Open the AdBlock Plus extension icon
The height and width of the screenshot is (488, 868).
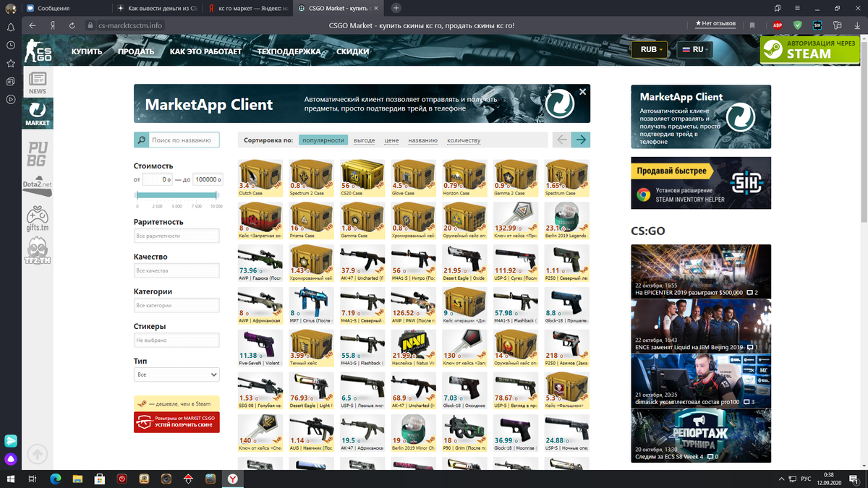[778, 25]
